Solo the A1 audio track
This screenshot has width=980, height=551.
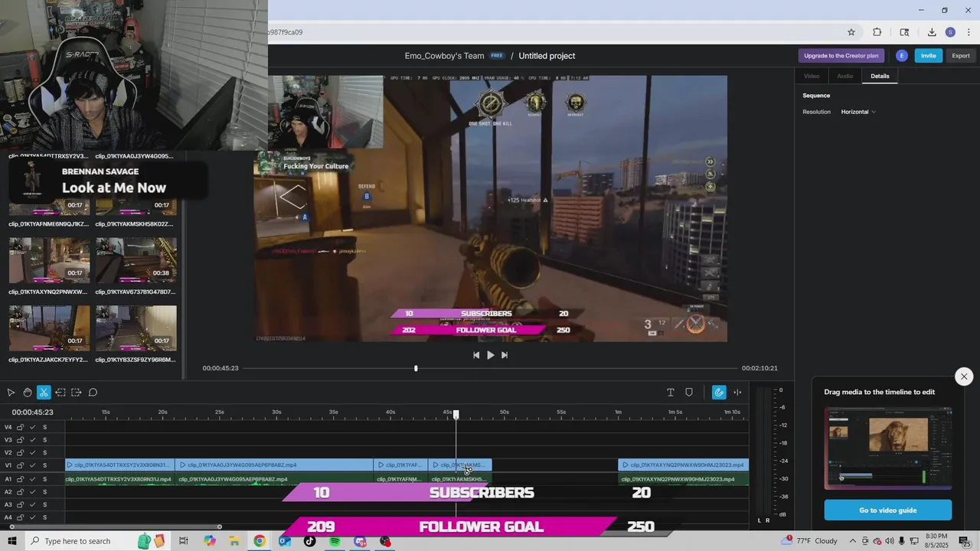pyautogui.click(x=45, y=479)
